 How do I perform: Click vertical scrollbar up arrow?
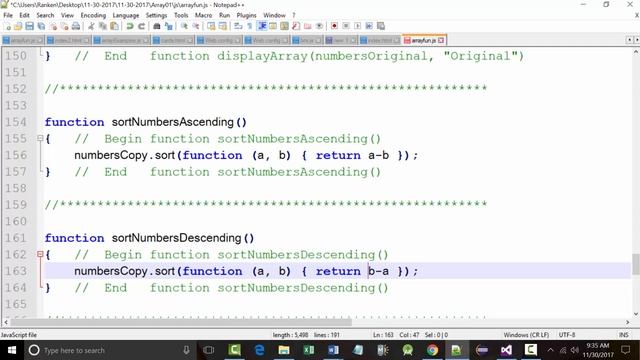636,52
